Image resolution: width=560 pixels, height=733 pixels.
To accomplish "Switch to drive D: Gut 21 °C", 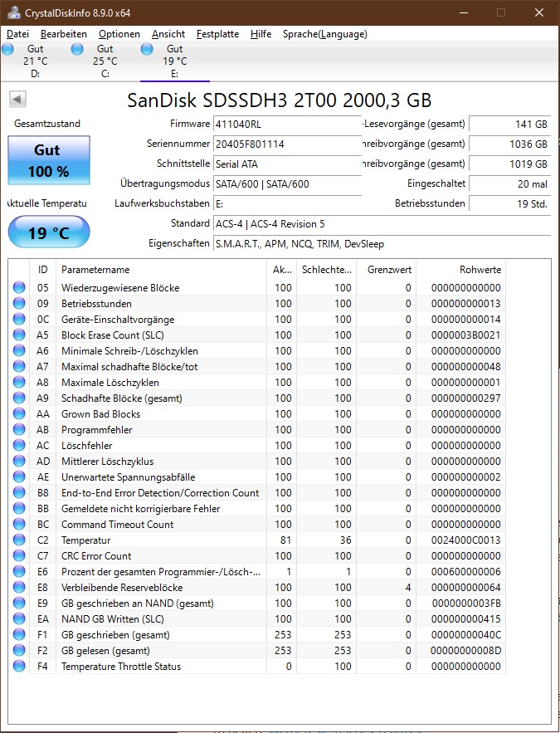I will coord(35,61).
